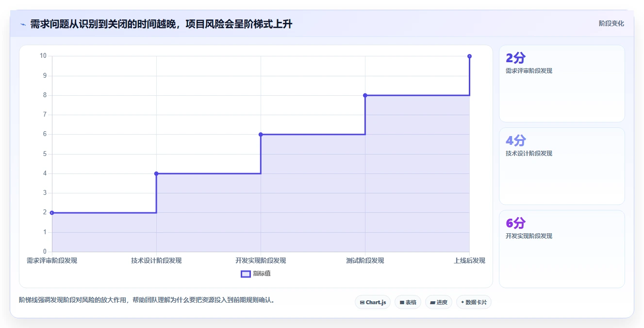Click the 进度 tag button
This screenshot has width=644, height=328.
[439, 302]
